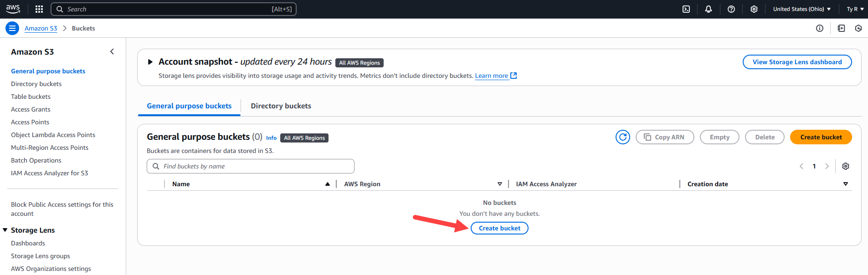Click the All AWS Regions badge beside Info

click(x=304, y=138)
